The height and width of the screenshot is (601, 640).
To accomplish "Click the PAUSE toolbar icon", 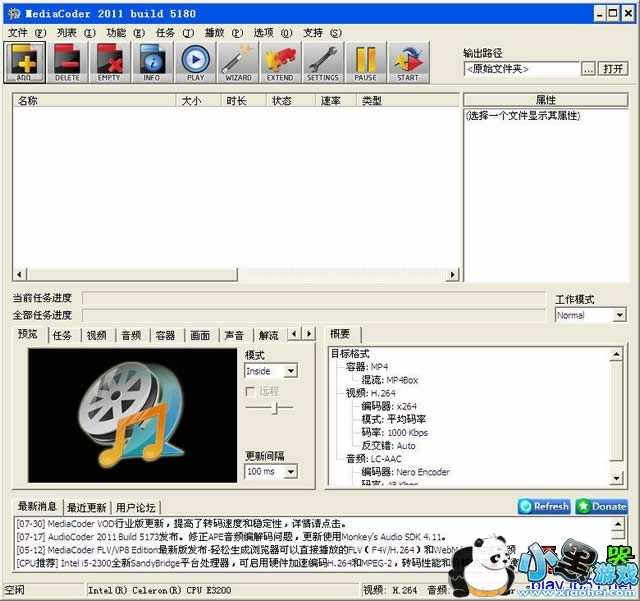I will pyautogui.click(x=365, y=62).
